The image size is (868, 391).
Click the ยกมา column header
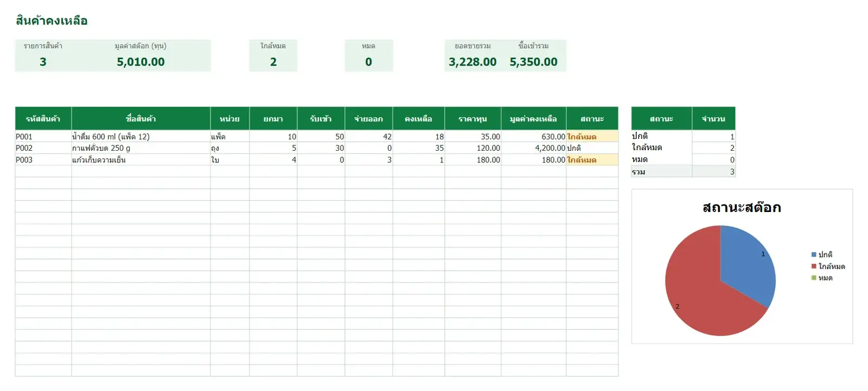pyautogui.click(x=273, y=118)
